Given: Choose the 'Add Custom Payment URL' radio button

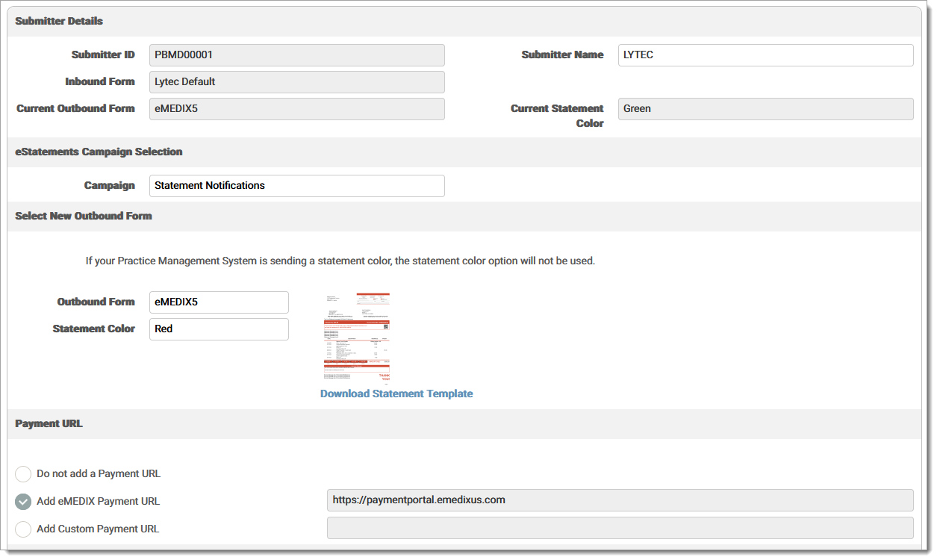Looking at the screenshot, I should 23,529.
